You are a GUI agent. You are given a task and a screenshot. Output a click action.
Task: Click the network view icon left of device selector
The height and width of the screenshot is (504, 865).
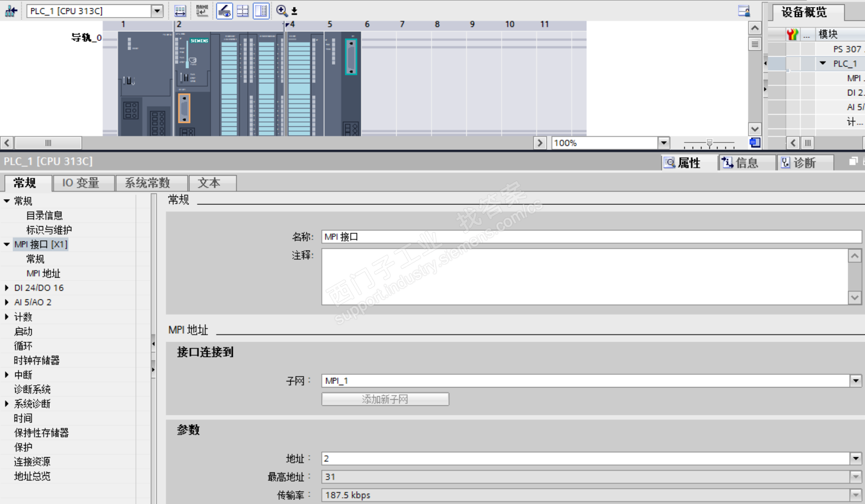pyautogui.click(x=11, y=11)
